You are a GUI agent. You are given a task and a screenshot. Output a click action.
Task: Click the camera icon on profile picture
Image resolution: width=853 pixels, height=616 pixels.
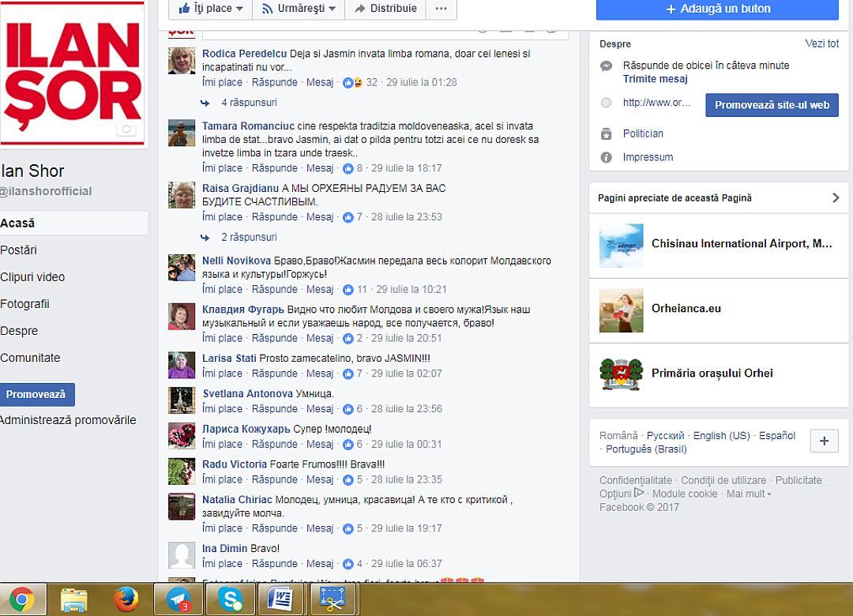(126, 130)
